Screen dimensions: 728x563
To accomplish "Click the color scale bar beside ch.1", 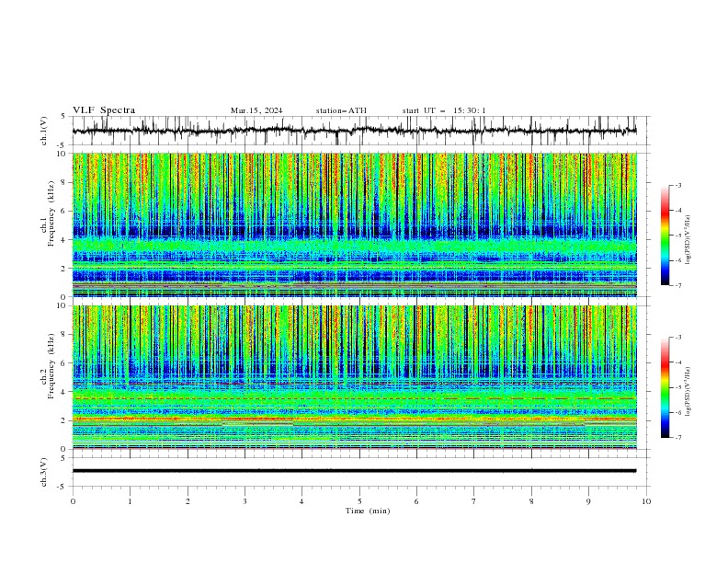I will tap(665, 236).
